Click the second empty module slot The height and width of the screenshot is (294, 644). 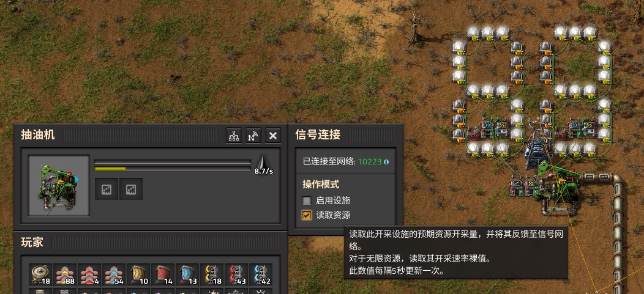[x=130, y=189]
